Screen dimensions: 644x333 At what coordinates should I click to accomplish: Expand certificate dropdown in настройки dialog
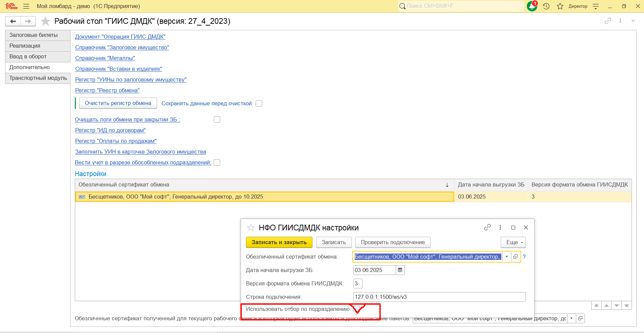[507, 257]
